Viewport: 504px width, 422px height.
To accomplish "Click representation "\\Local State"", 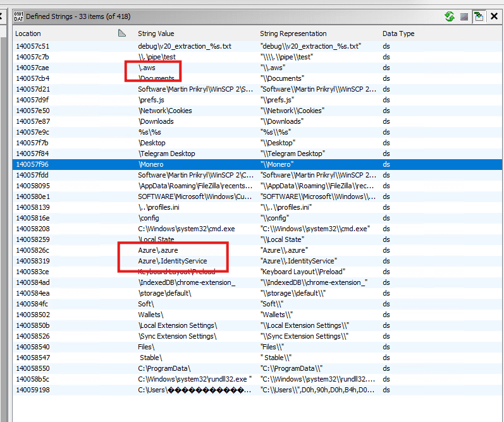I will [x=282, y=239].
